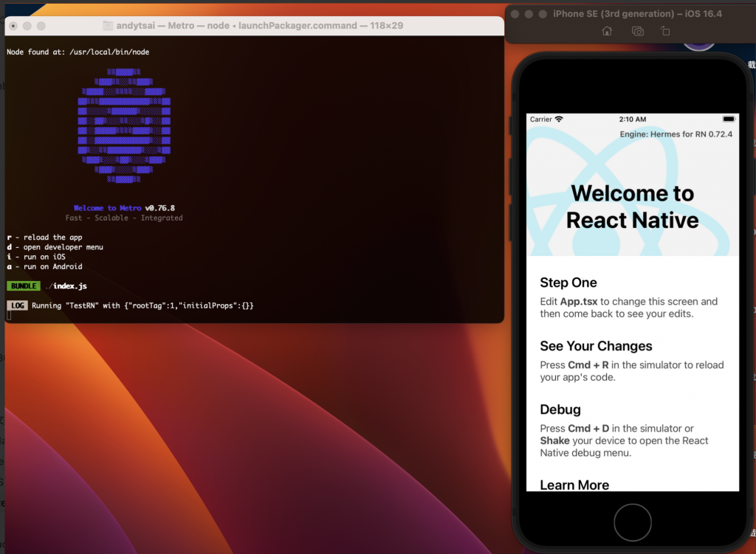
Task: Click the 'Learn More' heading
Action: [574, 485]
